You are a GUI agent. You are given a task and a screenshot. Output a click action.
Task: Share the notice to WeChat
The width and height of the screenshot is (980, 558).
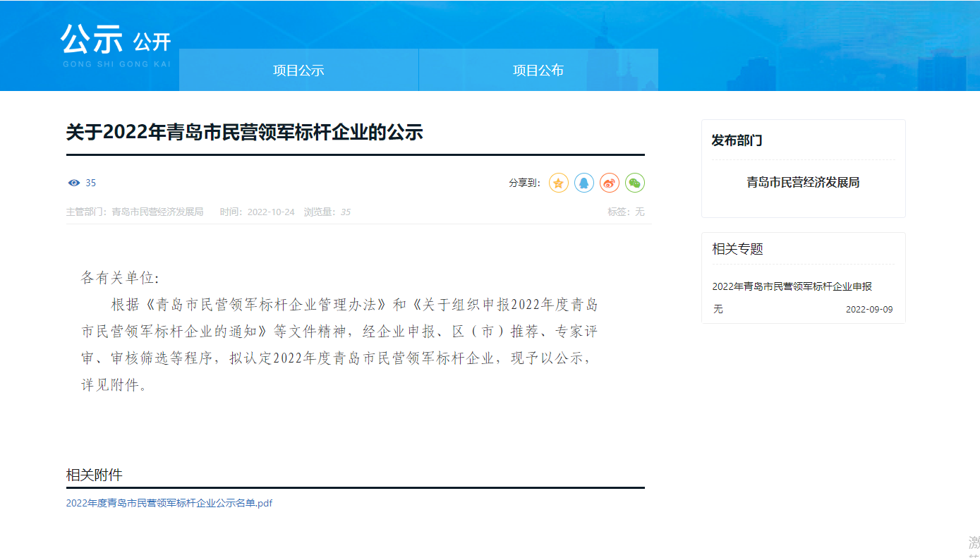point(635,183)
